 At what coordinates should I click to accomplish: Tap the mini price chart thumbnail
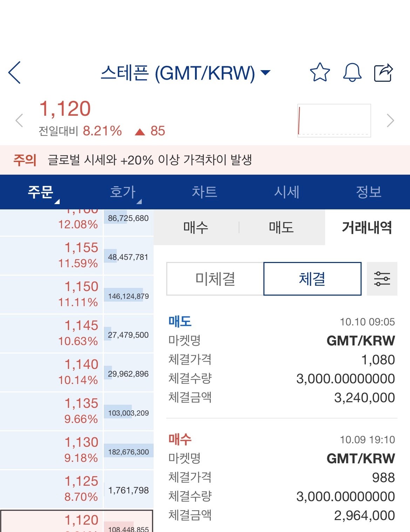click(x=334, y=120)
